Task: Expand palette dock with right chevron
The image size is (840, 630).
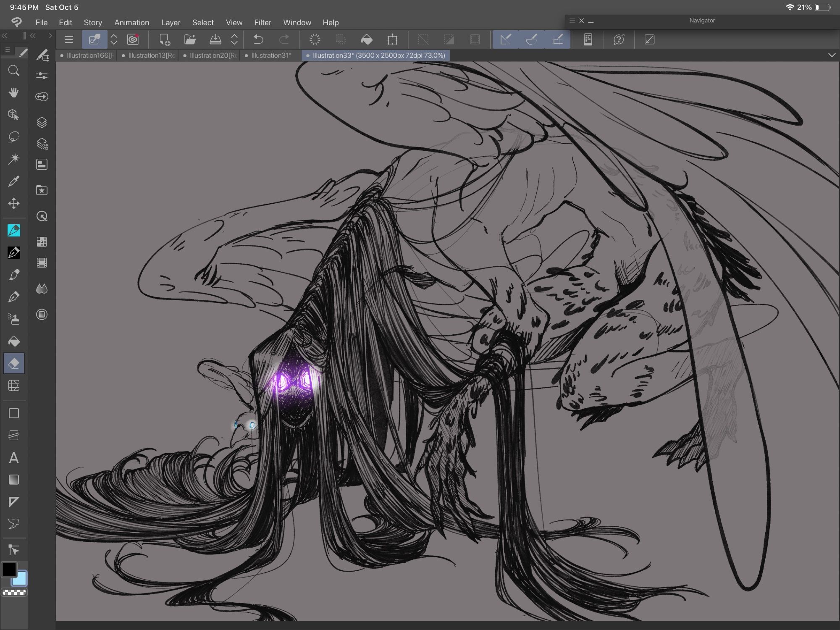Action: tap(50, 36)
